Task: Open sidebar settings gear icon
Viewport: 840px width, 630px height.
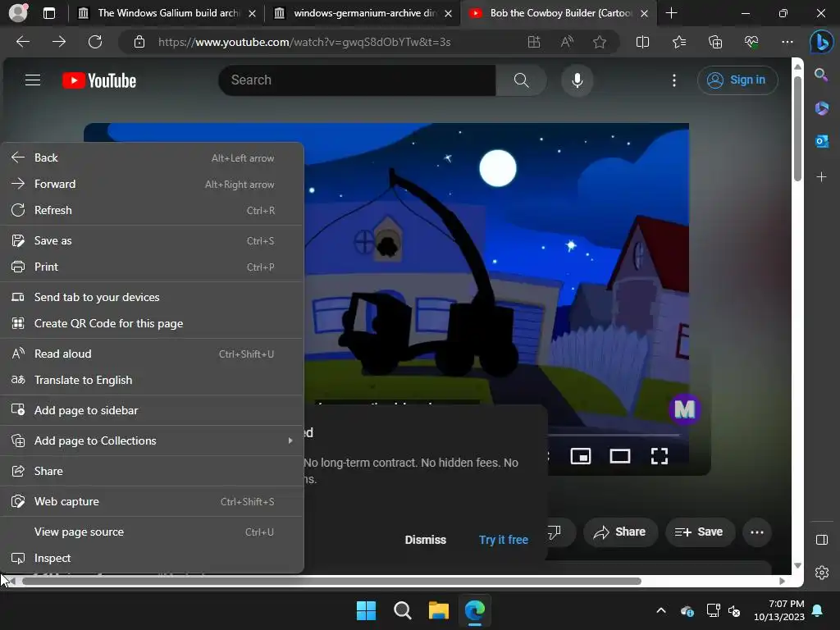Action: (x=822, y=573)
